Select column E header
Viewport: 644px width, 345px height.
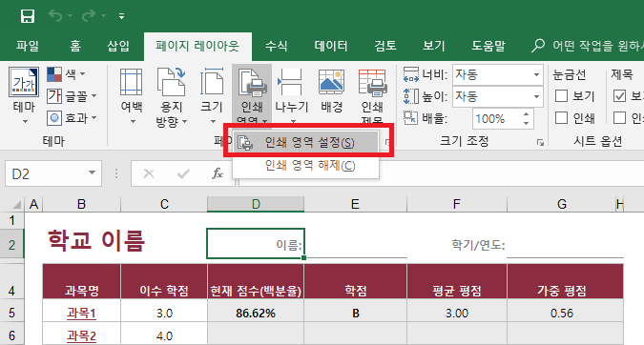click(x=355, y=204)
